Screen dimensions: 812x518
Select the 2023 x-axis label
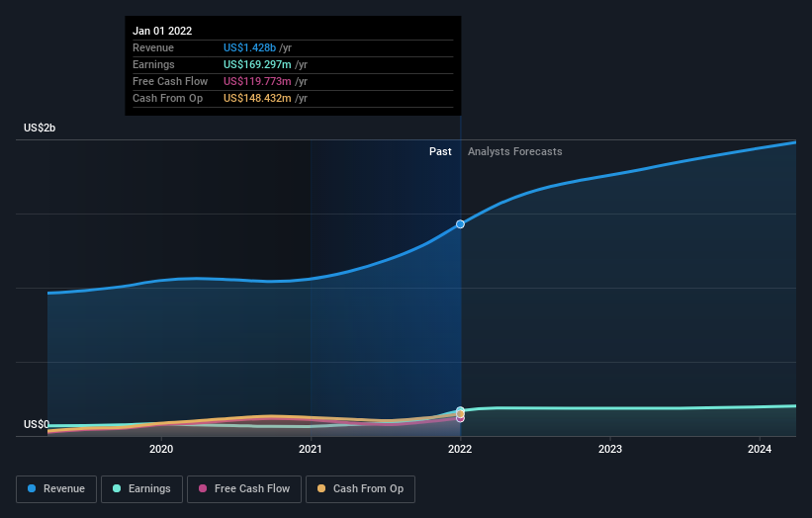[x=610, y=449]
